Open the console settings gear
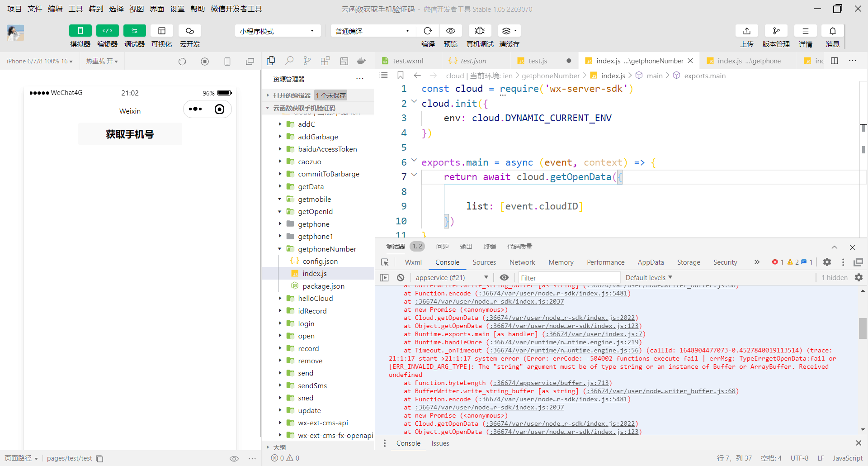This screenshot has height=466, width=868. tap(859, 278)
